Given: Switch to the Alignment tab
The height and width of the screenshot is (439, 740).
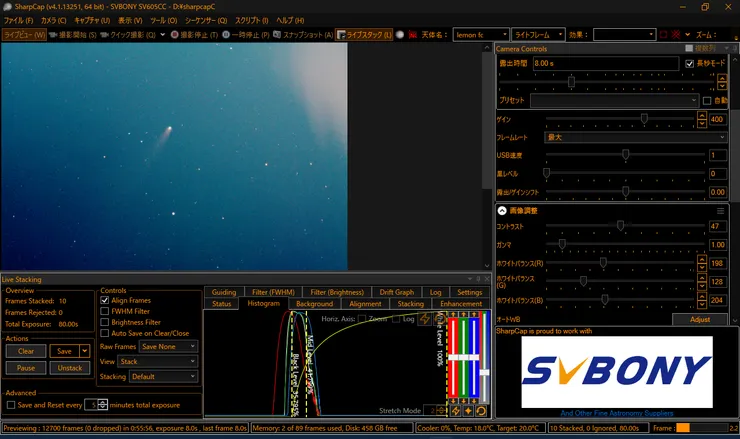Looking at the screenshot, I should (365, 303).
